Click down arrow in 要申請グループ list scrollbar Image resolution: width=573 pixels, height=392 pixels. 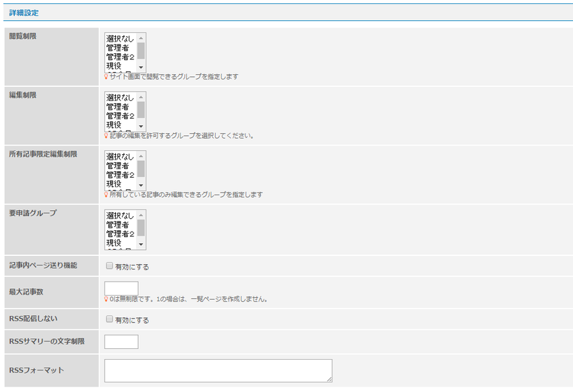pyautogui.click(x=141, y=244)
